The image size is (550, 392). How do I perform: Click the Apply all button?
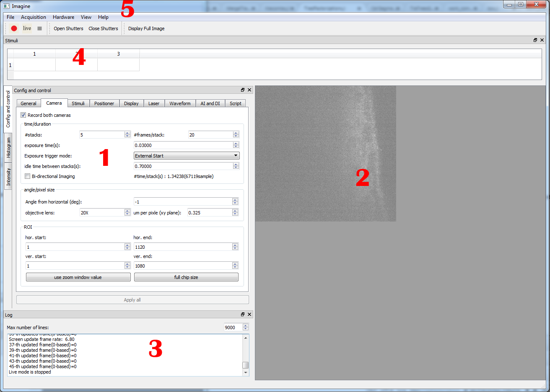coord(132,300)
